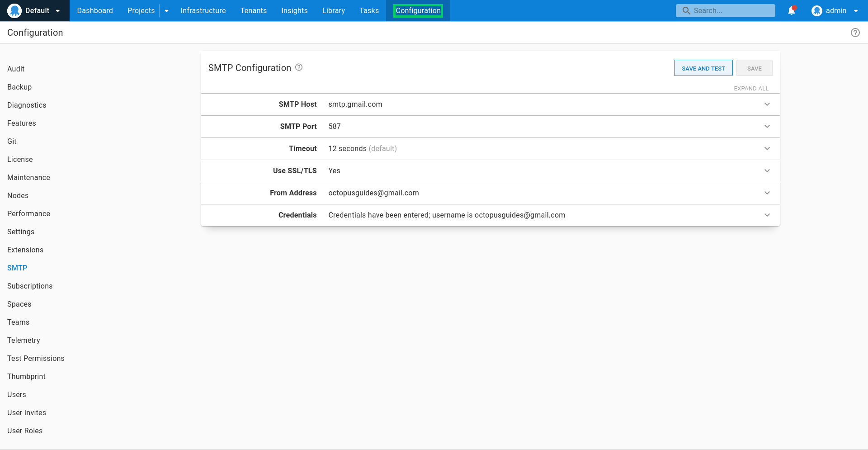Click the 587 port value
The width and height of the screenshot is (868, 450).
click(x=335, y=127)
